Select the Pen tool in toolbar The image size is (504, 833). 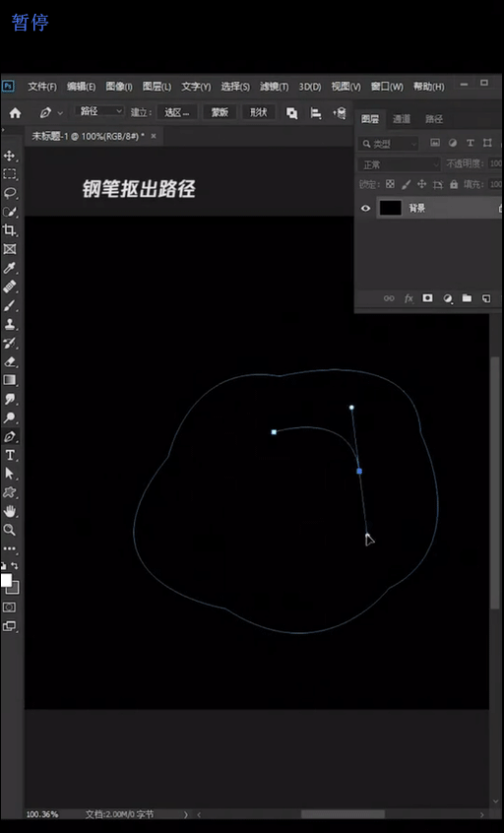tap(9, 437)
